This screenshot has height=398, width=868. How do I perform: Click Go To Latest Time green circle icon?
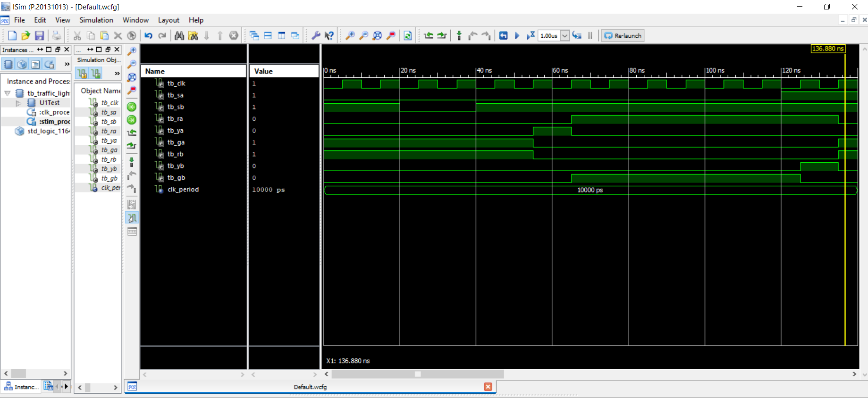click(x=132, y=120)
